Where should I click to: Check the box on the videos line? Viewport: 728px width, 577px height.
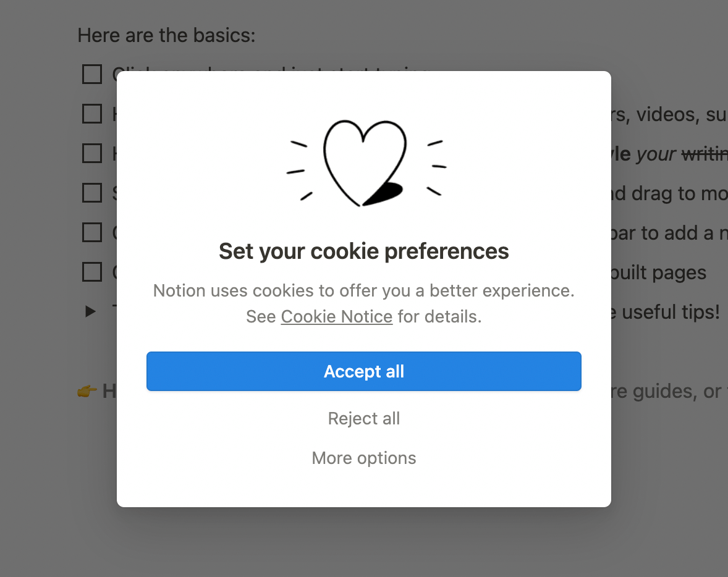pyautogui.click(x=92, y=114)
